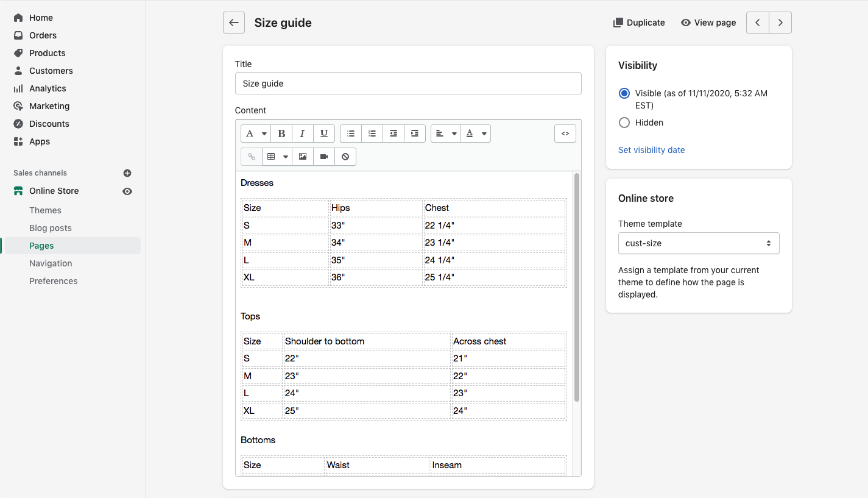Go to next page chevron

(x=780, y=23)
